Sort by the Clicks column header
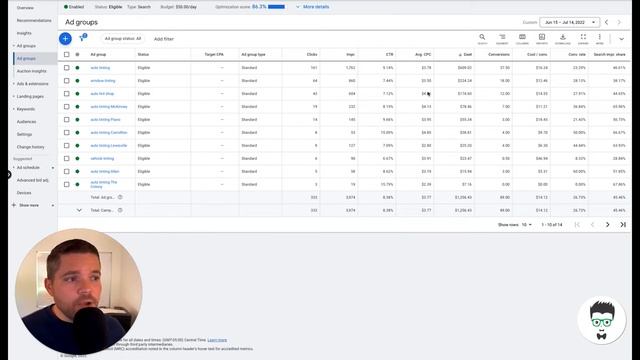Image resolution: width=640 pixels, height=360 pixels. 312,54
